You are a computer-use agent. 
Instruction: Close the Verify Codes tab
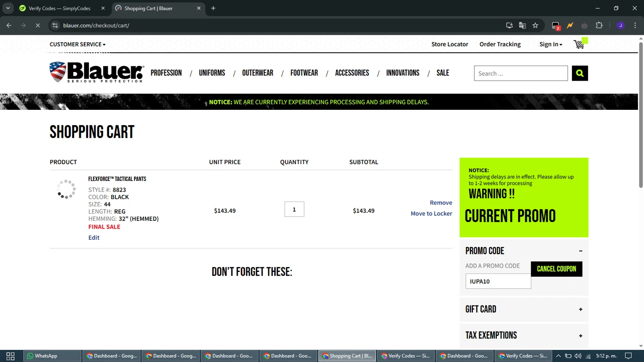click(103, 8)
